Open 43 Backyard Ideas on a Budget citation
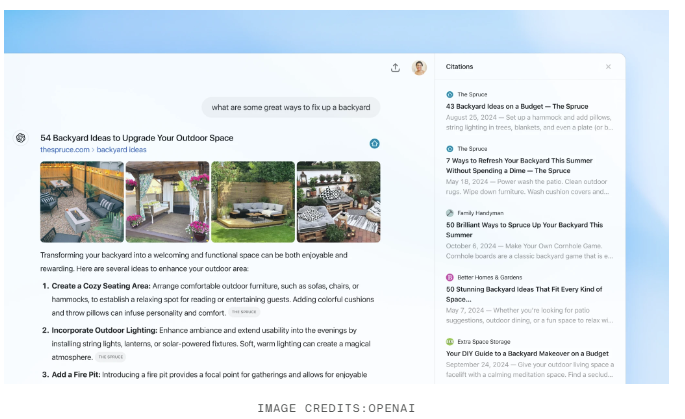Image resolution: width=685 pixels, height=419 pixels. pyautogui.click(x=515, y=106)
